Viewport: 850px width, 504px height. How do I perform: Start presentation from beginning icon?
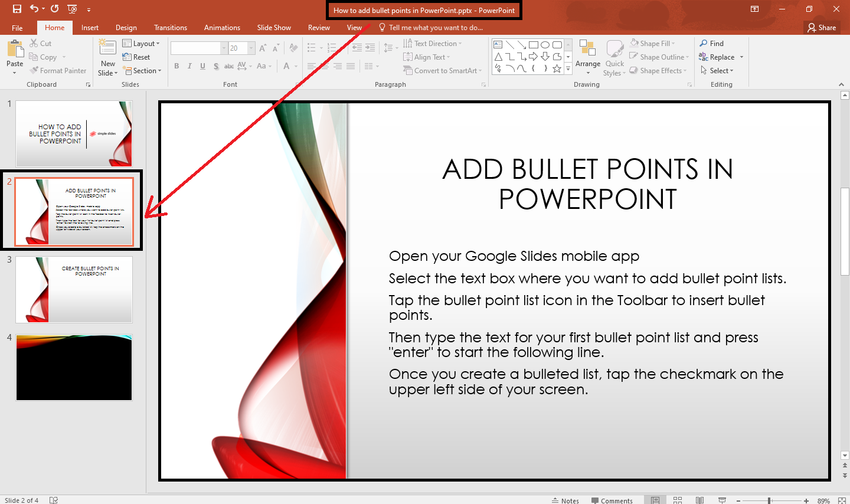tap(72, 9)
